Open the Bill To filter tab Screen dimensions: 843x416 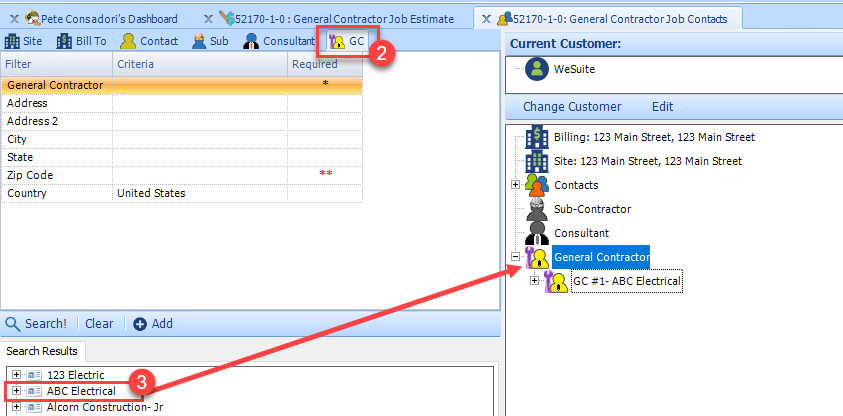click(x=81, y=41)
